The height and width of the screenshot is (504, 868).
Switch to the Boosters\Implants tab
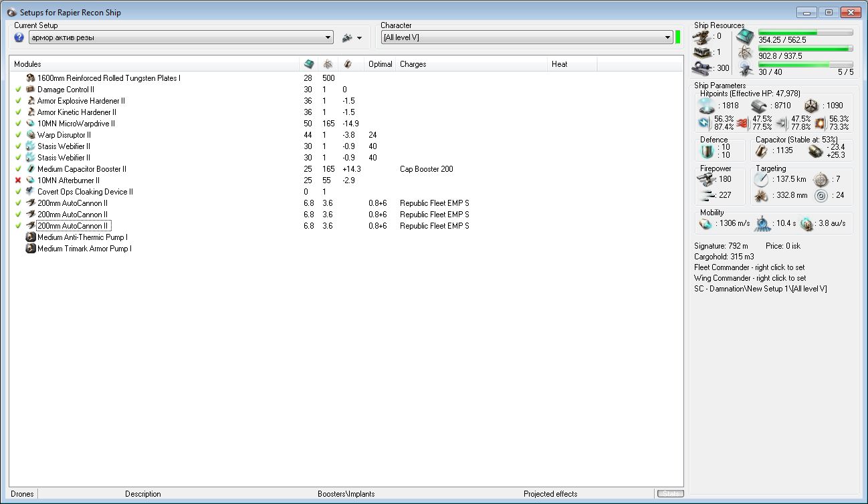pyautogui.click(x=346, y=494)
